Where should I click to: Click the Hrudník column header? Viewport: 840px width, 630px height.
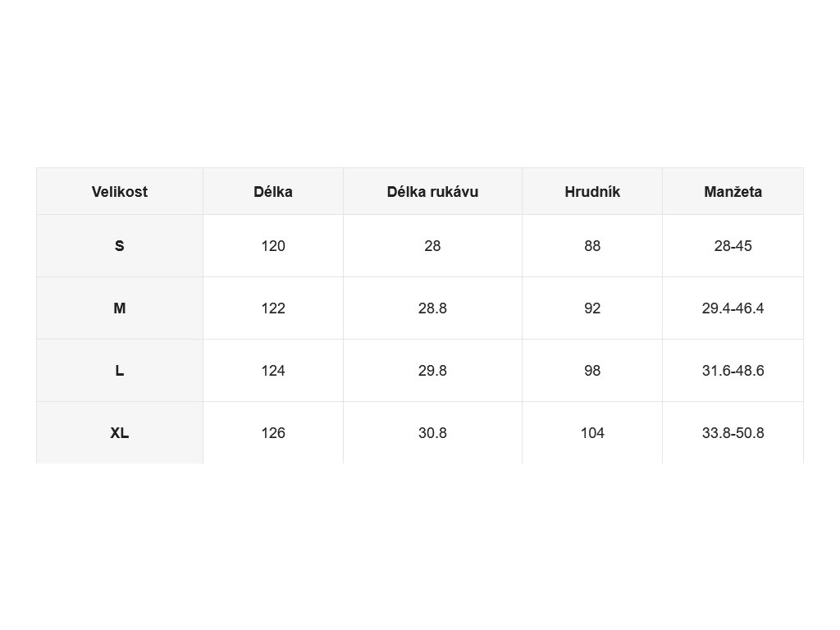[x=592, y=192]
